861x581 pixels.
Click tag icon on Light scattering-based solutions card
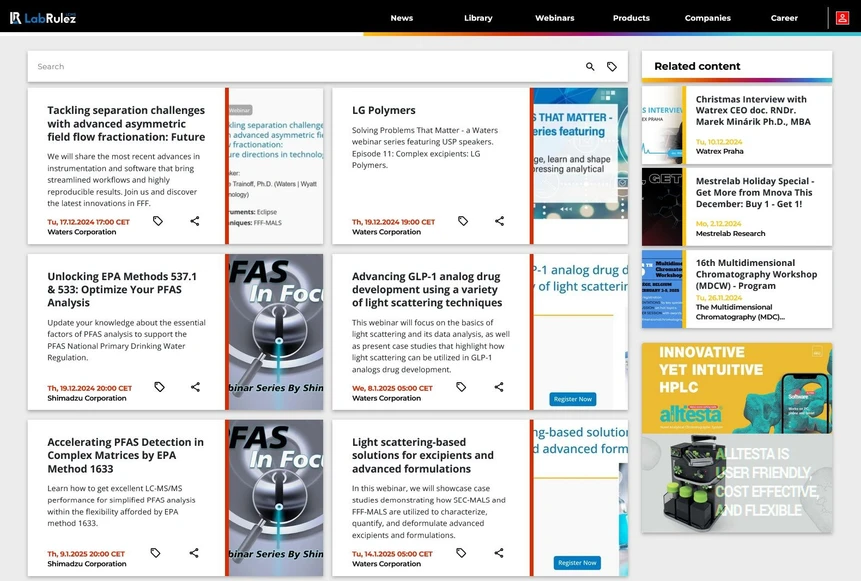(461, 552)
